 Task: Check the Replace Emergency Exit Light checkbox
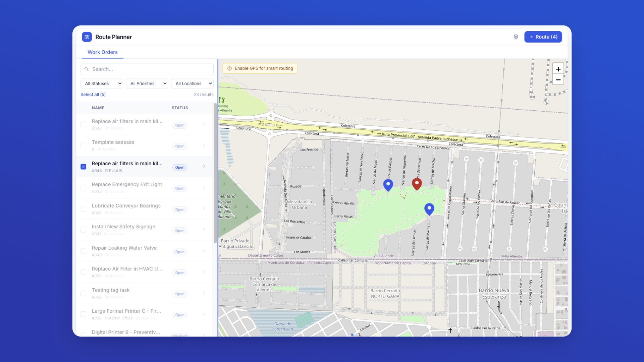[83, 187]
